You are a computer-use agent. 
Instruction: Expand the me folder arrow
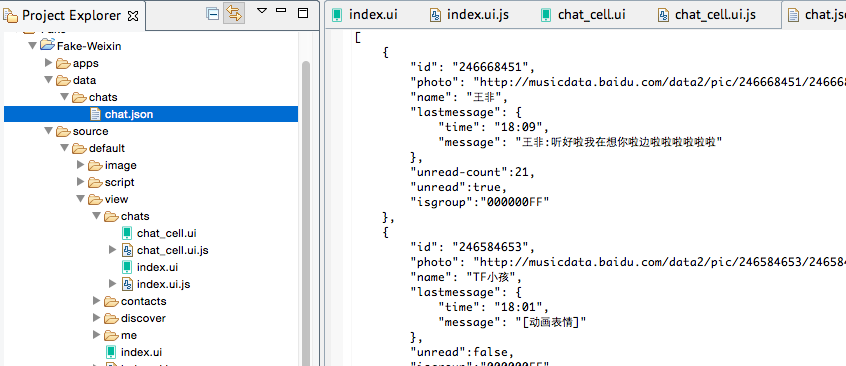point(97,335)
